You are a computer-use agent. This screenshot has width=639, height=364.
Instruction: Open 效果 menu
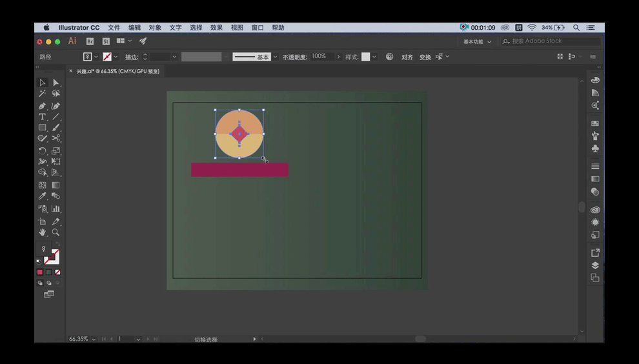click(x=216, y=28)
